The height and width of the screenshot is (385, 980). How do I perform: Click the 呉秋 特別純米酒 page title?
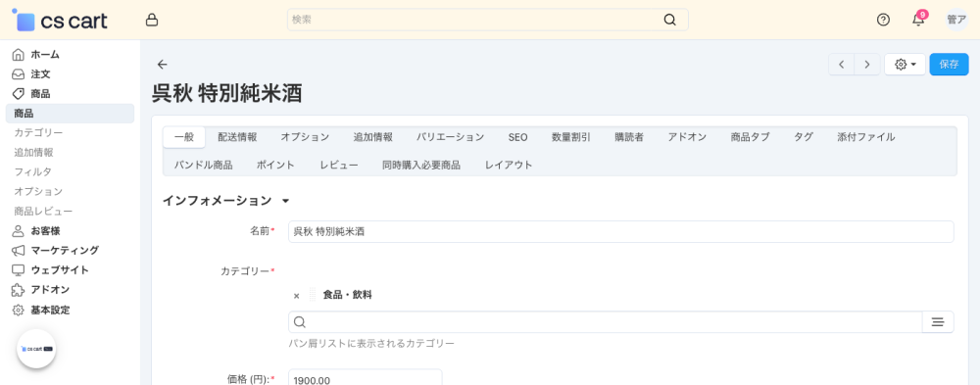(x=227, y=93)
